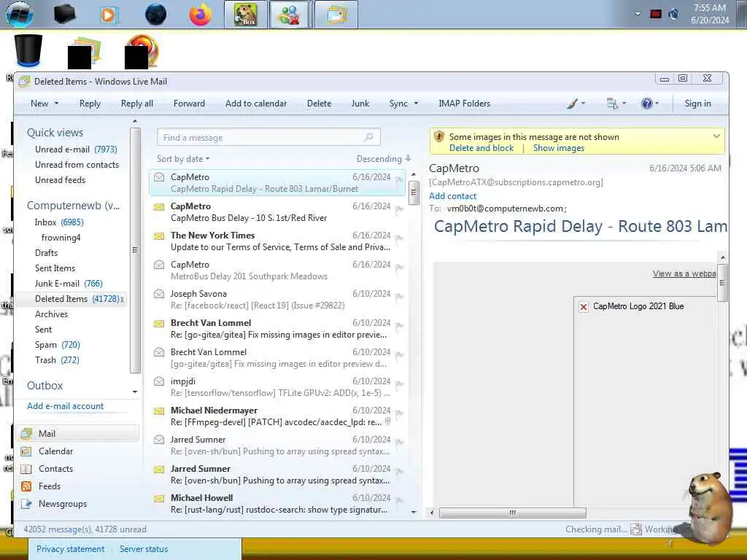Image resolution: width=747 pixels, height=560 pixels.
Task: Click the message list vertical scrollbar thumb
Action: tap(414, 192)
